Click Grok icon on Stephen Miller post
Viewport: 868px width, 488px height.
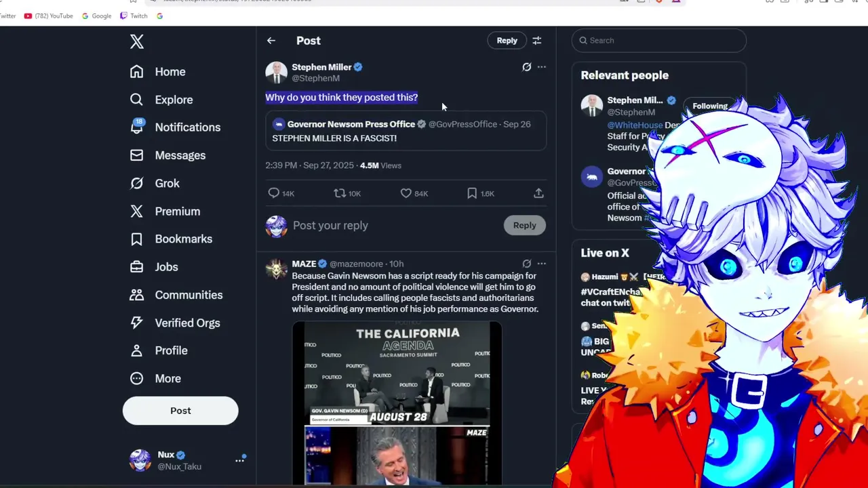527,67
